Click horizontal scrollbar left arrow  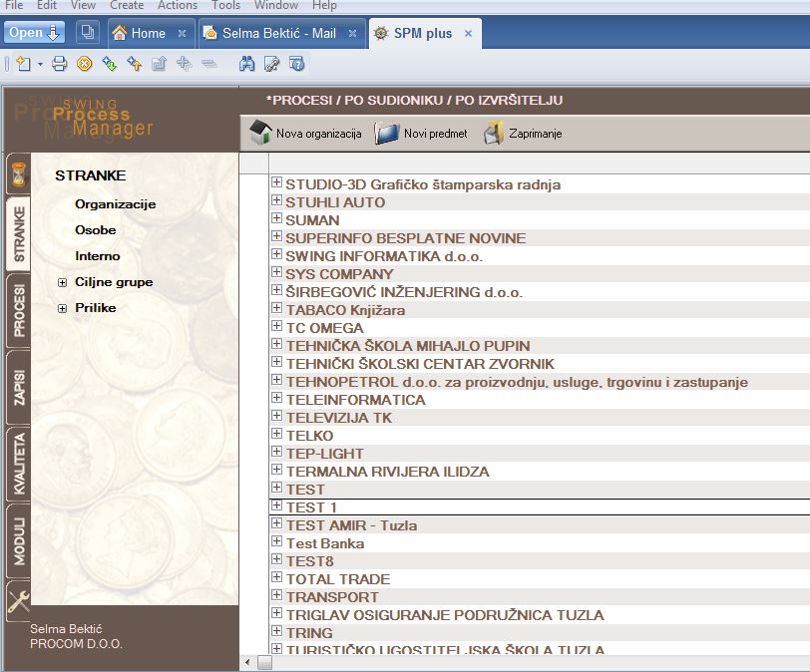pyautogui.click(x=248, y=662)
